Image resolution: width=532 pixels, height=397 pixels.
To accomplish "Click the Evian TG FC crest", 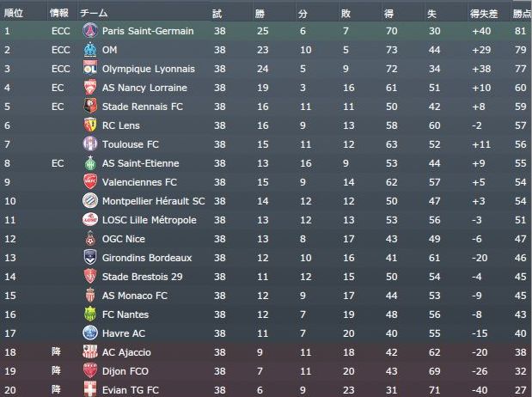I will [89, 389].
